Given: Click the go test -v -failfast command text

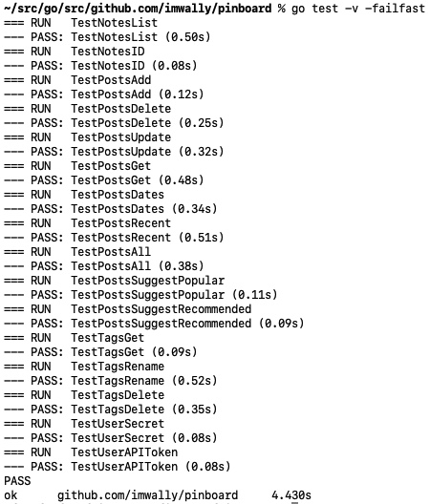Looking at the screenshot, I should pos(358,8).
